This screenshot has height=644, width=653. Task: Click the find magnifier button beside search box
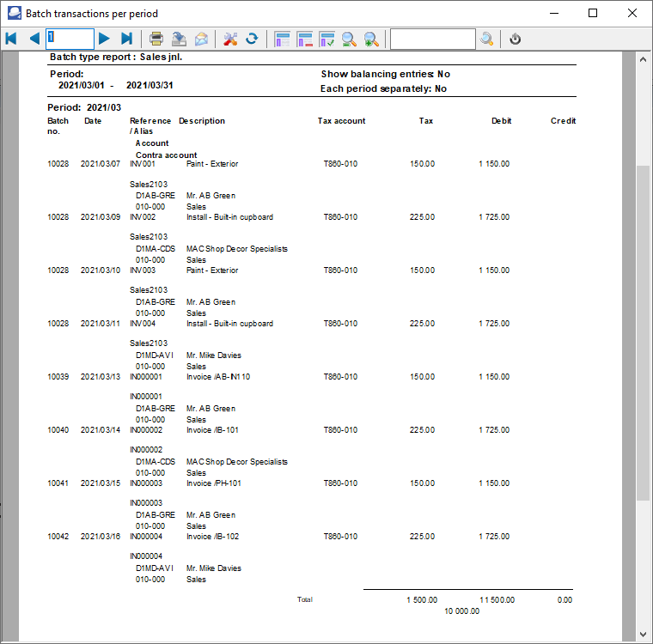(x=487, y=39)
